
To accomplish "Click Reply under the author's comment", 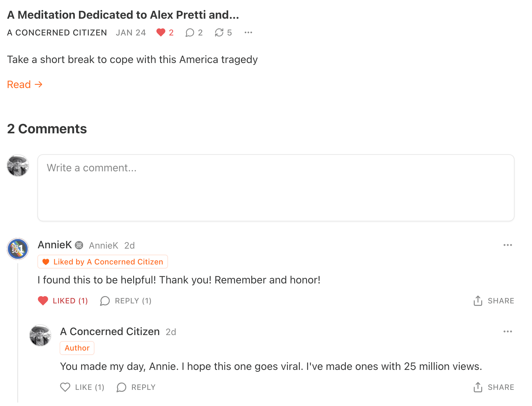I will (136, 387).
